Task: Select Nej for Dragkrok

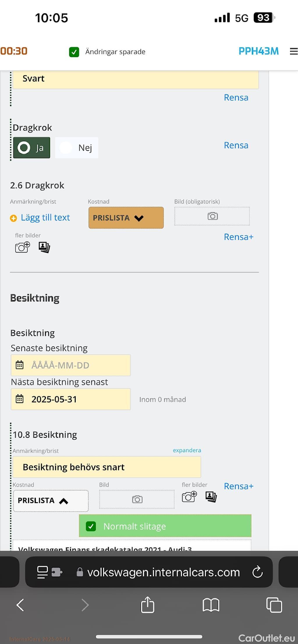Action: (77, 148)
